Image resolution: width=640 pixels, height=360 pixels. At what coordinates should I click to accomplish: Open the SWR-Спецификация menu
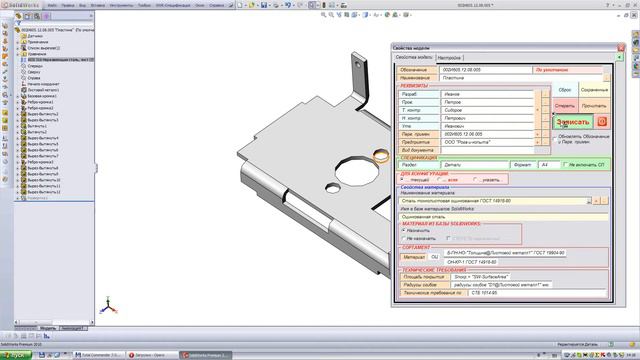tap(173, 6)
